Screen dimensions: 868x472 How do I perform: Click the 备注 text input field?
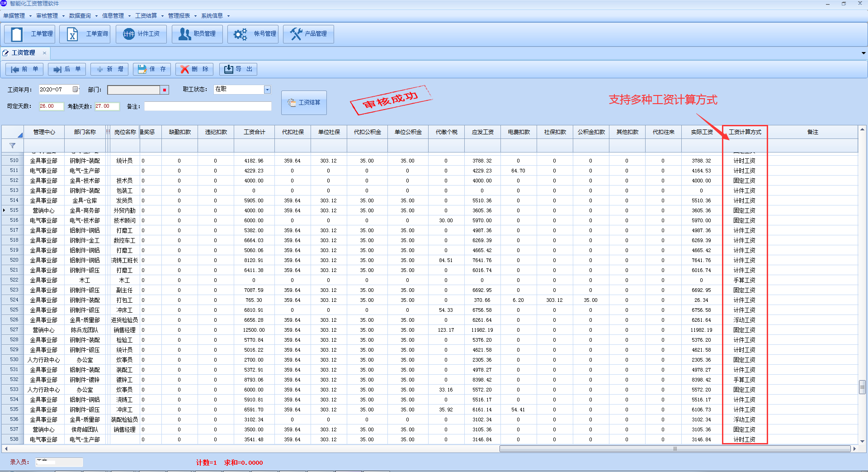click(208, 106)
